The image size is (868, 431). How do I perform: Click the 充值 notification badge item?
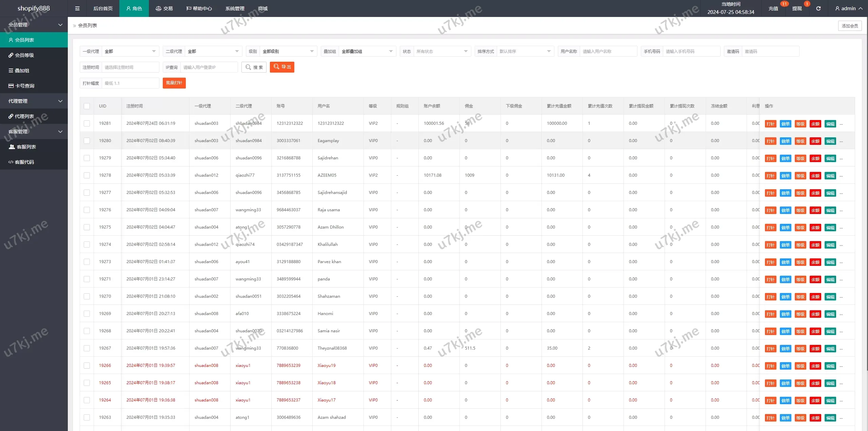click(773, 8)
